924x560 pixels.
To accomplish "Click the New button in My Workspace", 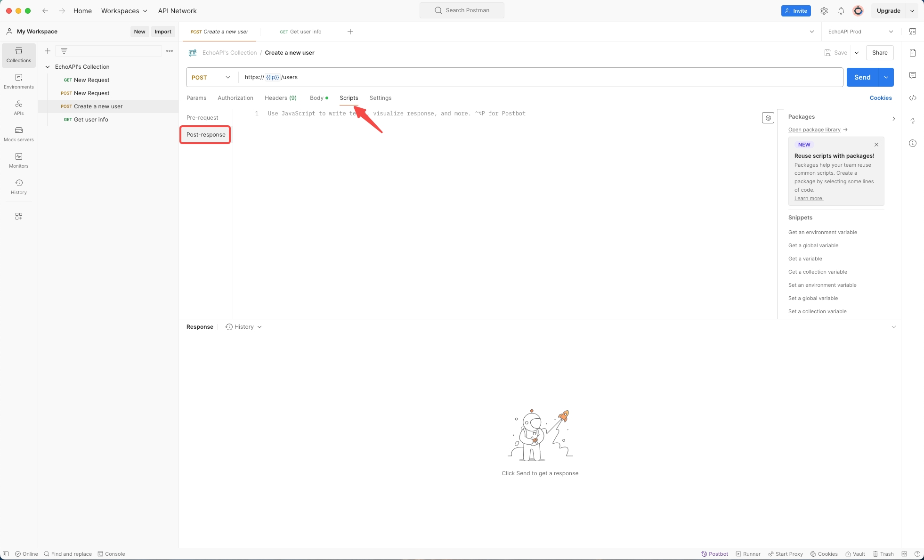I will click(x=139, y=32).
